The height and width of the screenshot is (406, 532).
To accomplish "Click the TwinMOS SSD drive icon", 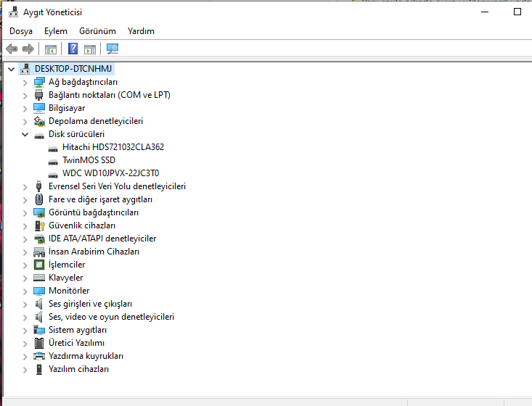I will tap(53, 162).
